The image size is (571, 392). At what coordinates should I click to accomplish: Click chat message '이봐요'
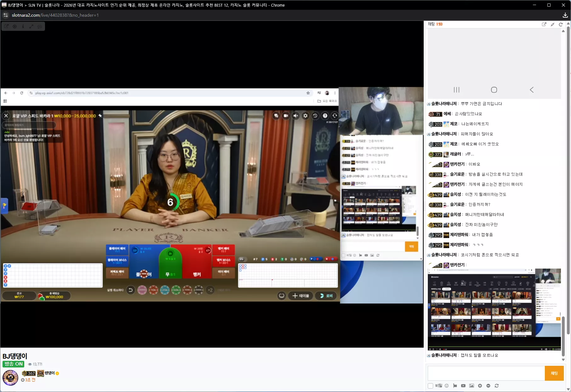(474, 164)
